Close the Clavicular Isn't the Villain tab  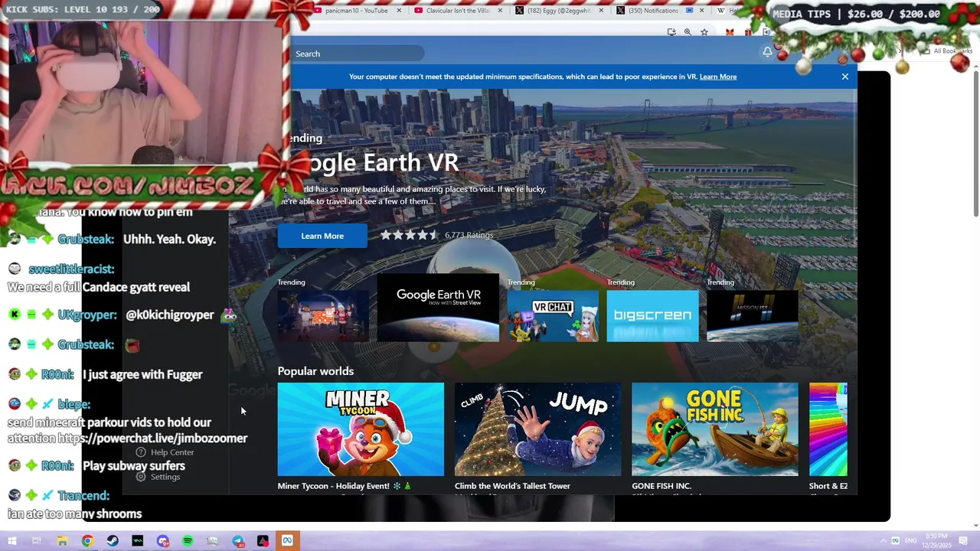pos(500,11)
